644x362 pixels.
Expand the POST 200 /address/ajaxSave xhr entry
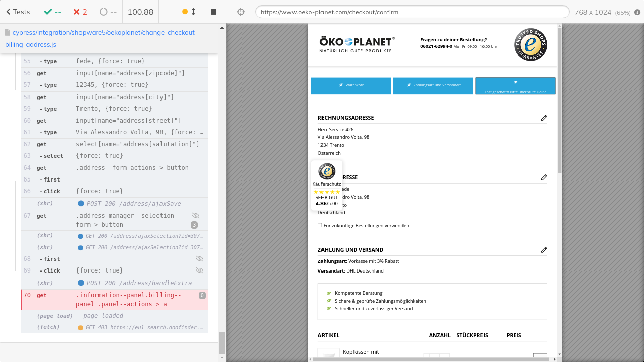(129, 204)
